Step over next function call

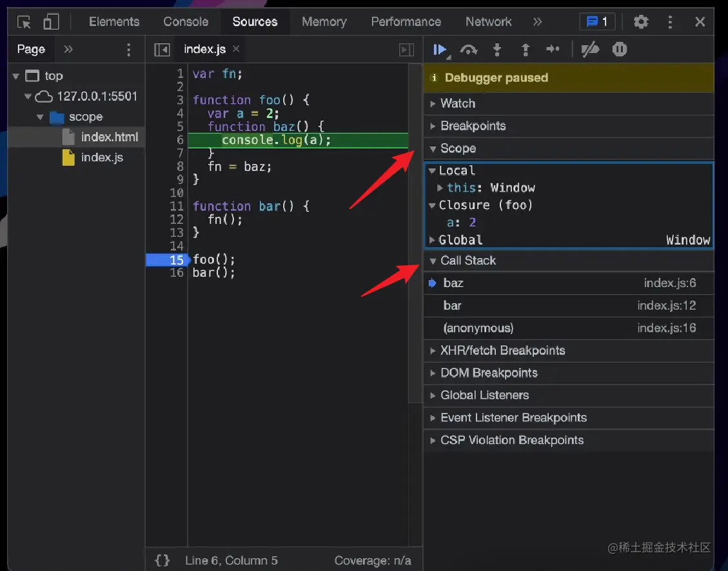click(469, 50)
